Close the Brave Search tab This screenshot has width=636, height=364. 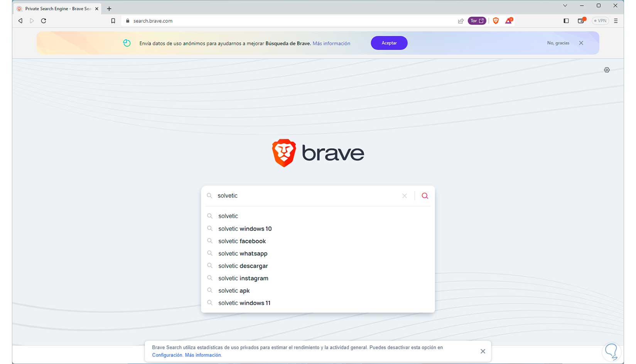[97, 8]
